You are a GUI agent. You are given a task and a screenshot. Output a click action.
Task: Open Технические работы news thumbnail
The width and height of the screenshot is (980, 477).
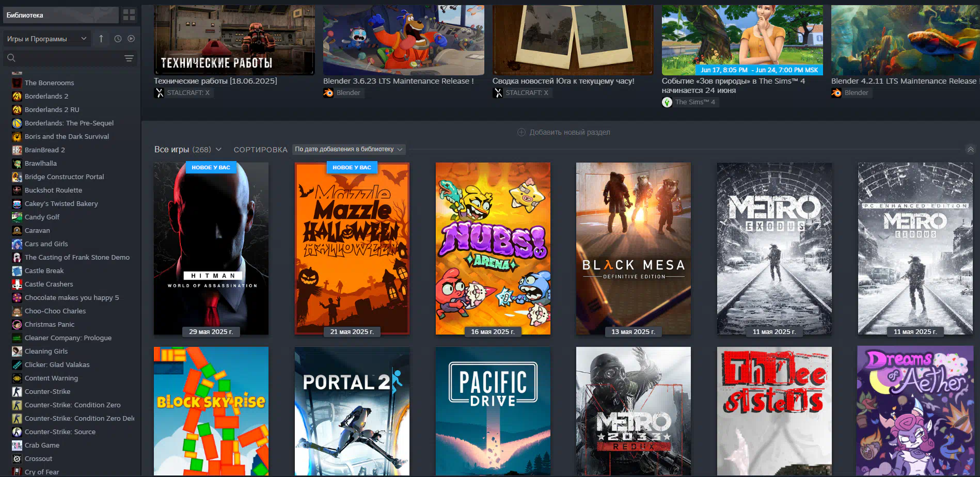pyautogui.click(x=234, y=40)
